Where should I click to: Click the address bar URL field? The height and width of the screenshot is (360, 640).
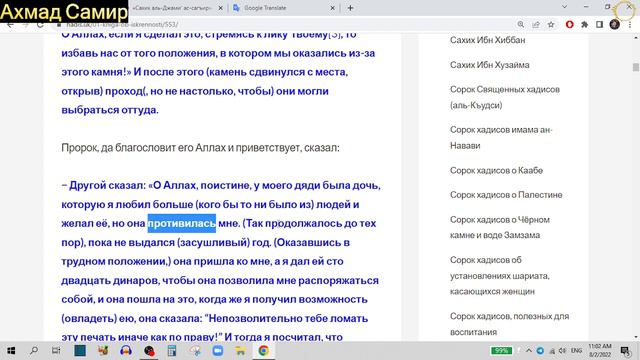(x=286, y=24)
